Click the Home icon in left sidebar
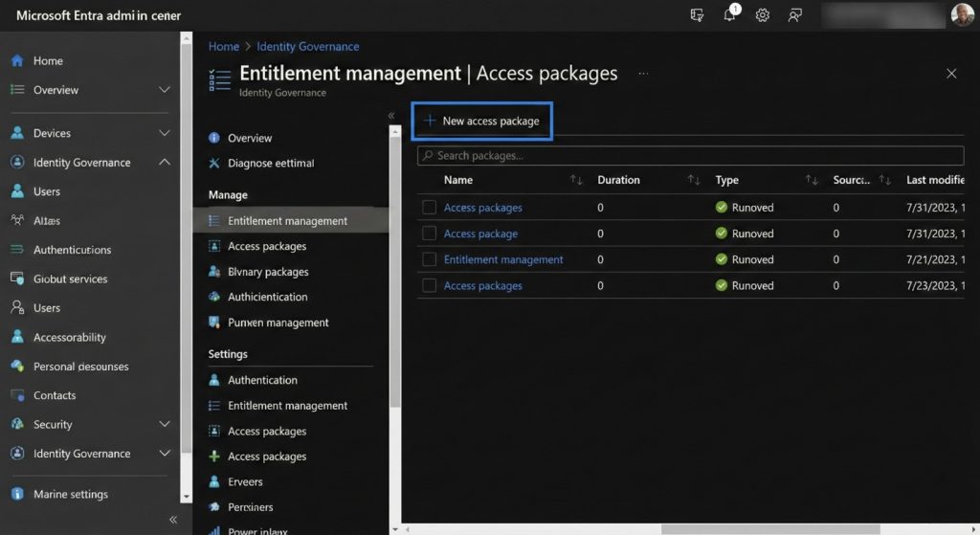 point(17,60)
